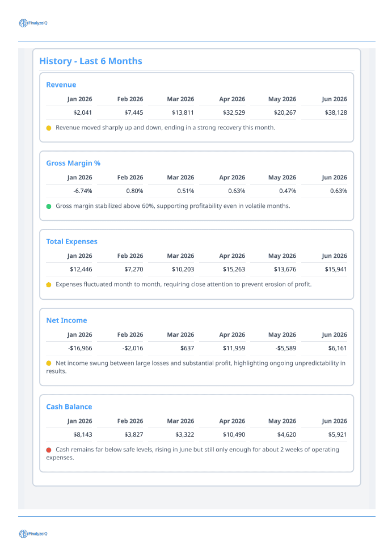
Task: Click Net Income value $11,959
Action: (234, 348)
